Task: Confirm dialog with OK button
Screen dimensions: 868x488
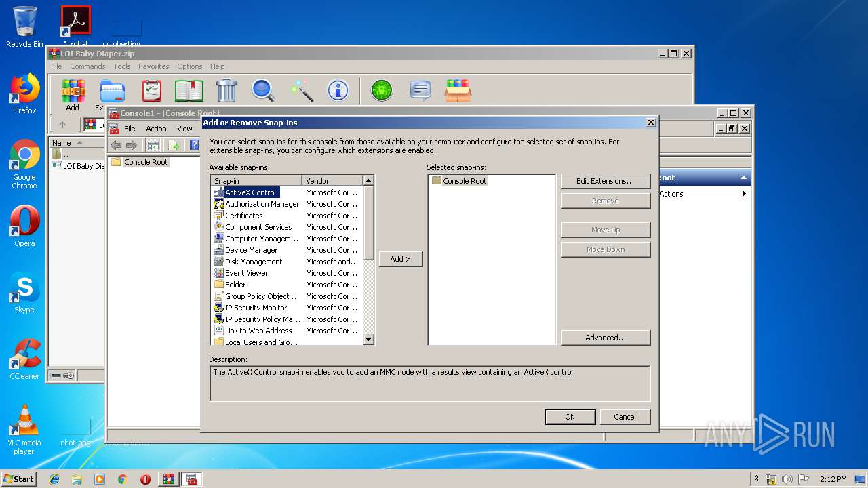Action: [x=570, y=417]
